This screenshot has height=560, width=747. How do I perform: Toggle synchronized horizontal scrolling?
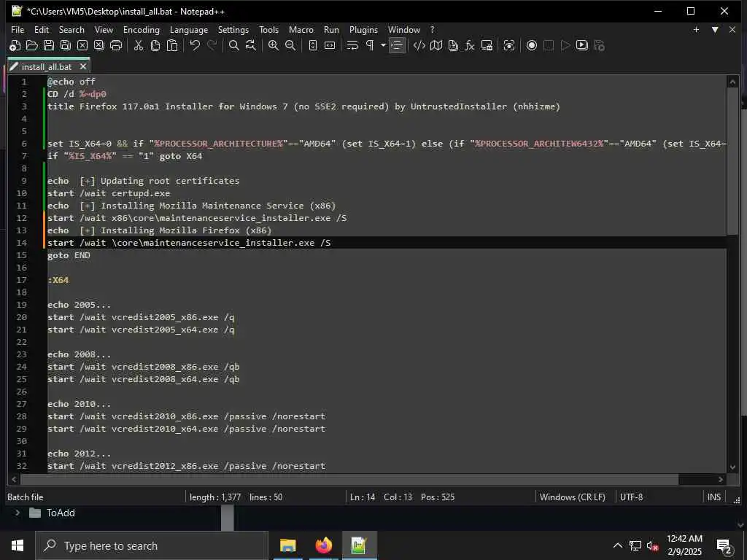pos(330,46)
